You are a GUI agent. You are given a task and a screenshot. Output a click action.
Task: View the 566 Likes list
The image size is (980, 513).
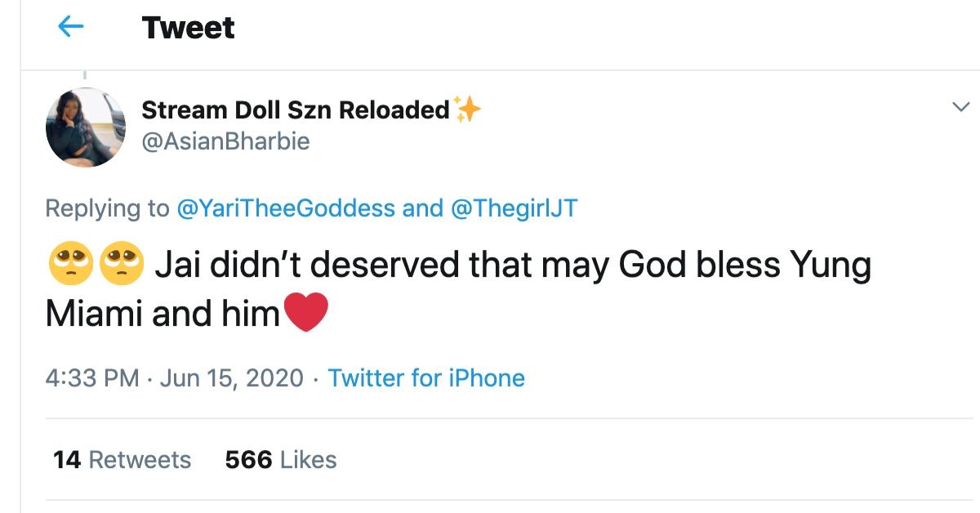[280, 460]
